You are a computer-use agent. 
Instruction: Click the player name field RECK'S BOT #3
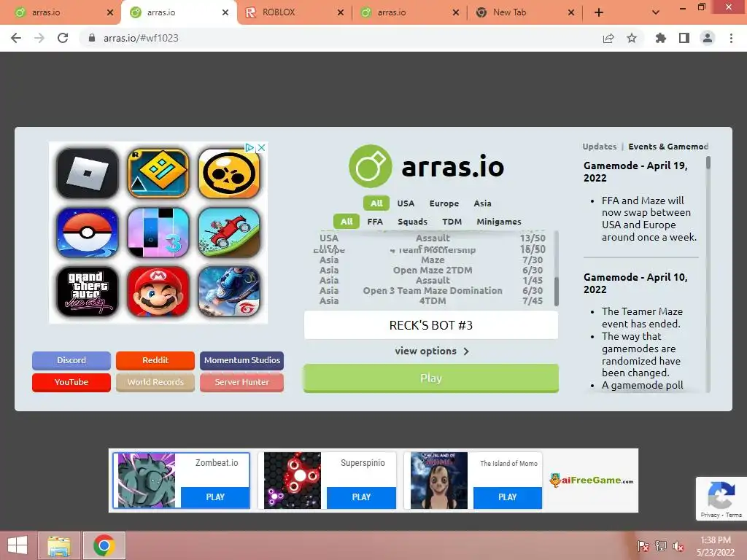(430, 325)
